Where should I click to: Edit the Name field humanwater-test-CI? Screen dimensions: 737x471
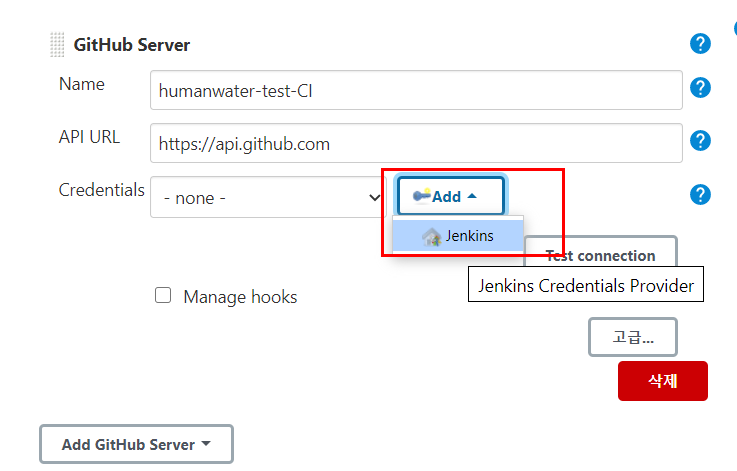416,90
